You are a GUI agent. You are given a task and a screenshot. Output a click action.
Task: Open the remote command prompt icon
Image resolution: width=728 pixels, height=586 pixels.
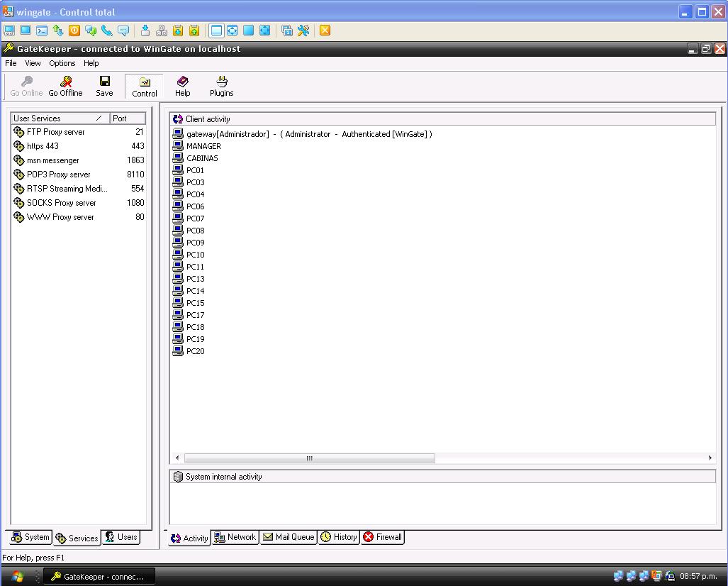click(x=42, y=31)
